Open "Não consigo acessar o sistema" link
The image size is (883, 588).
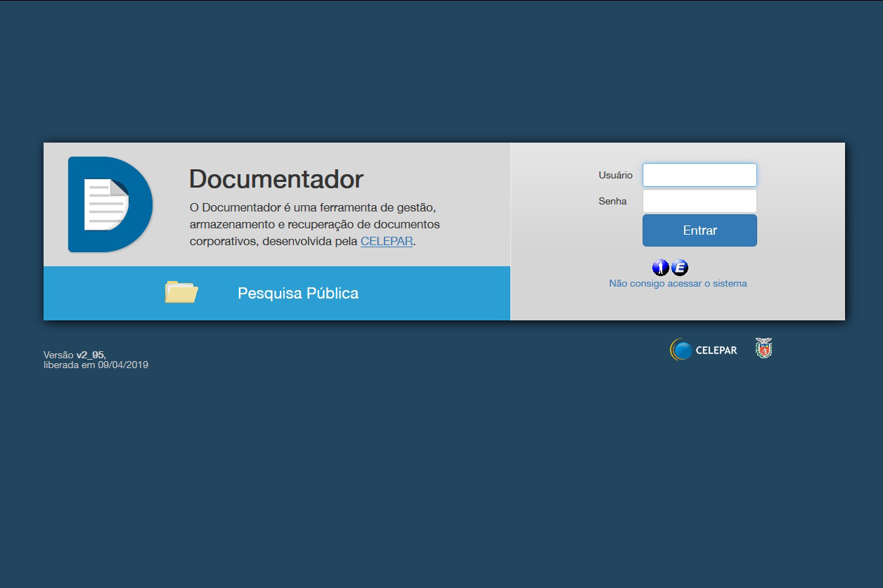[x=678, y=284]
